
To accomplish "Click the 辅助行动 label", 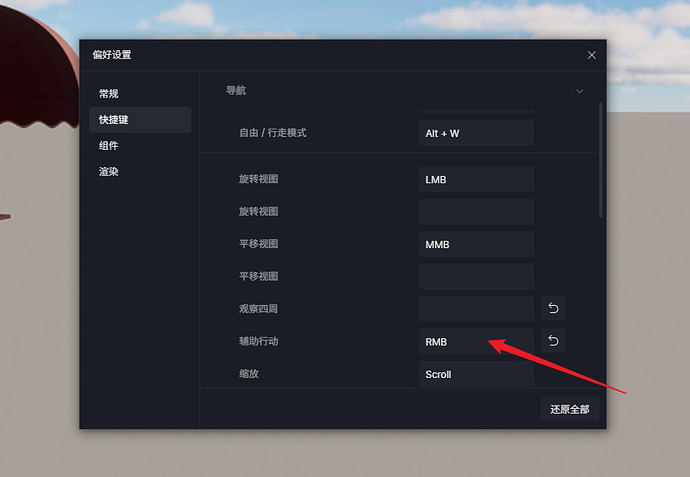I will coord(258,341).
